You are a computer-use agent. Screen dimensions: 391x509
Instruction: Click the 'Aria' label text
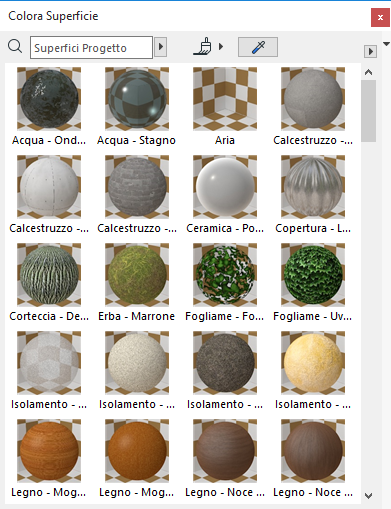[x=225, y=140]
